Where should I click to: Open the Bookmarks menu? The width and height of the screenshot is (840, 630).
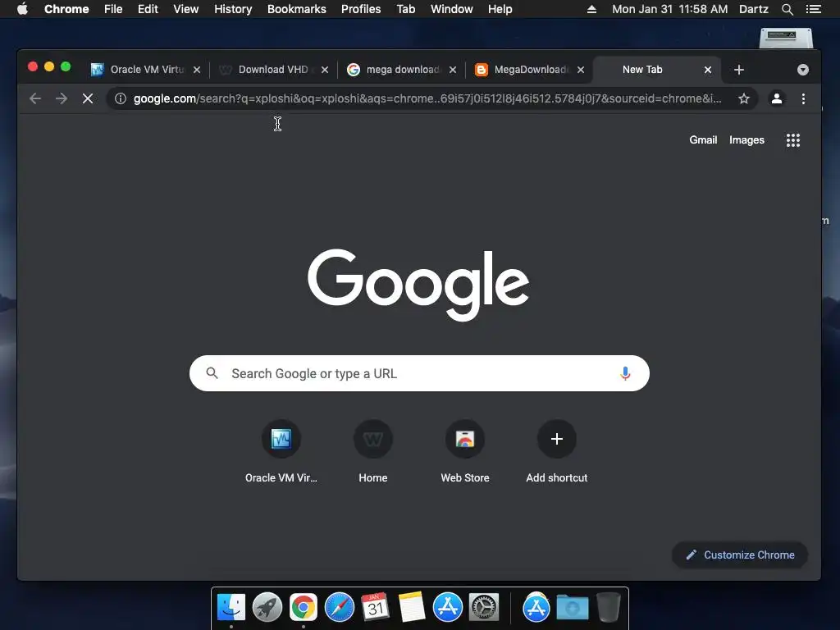(297, 9)
